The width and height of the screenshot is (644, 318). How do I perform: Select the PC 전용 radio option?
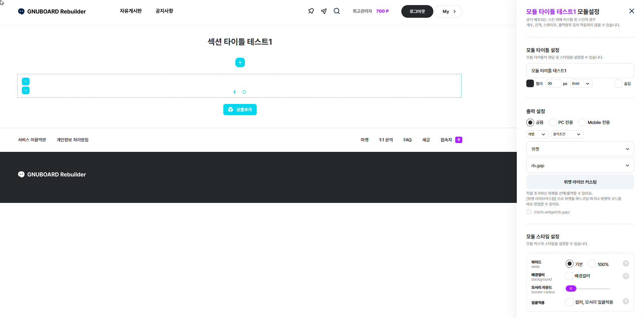553,122
